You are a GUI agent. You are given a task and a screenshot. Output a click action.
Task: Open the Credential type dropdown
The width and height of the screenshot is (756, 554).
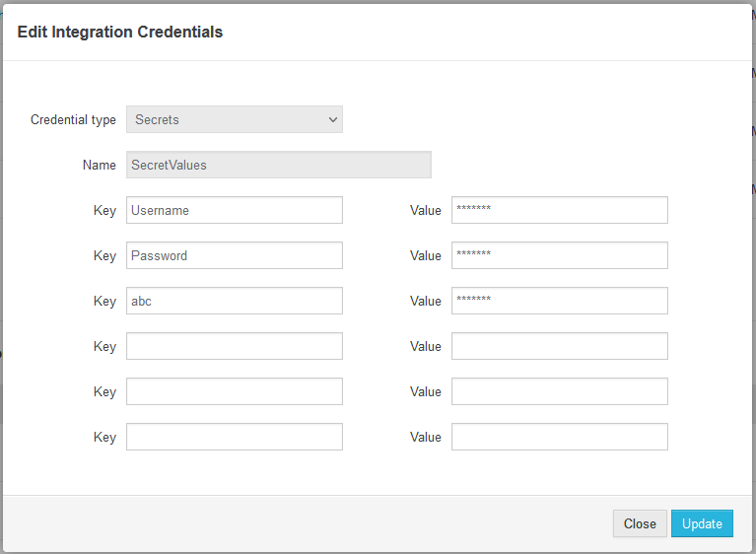(x=234, y=119)
